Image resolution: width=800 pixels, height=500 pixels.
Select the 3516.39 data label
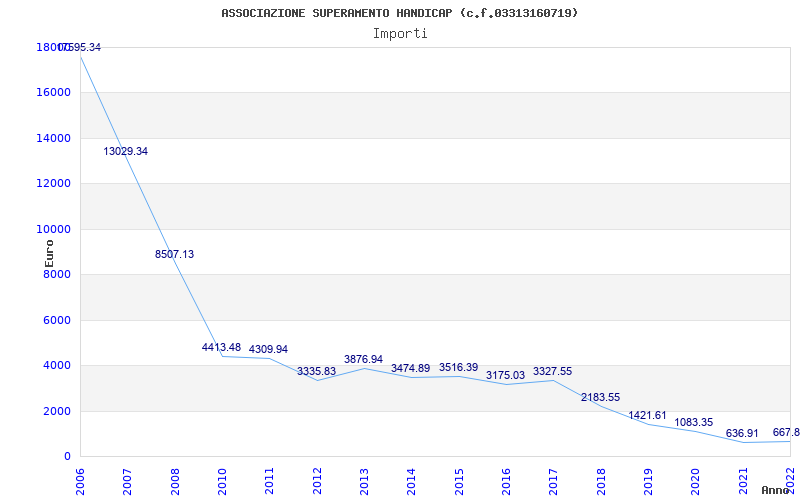pos(458,368)
